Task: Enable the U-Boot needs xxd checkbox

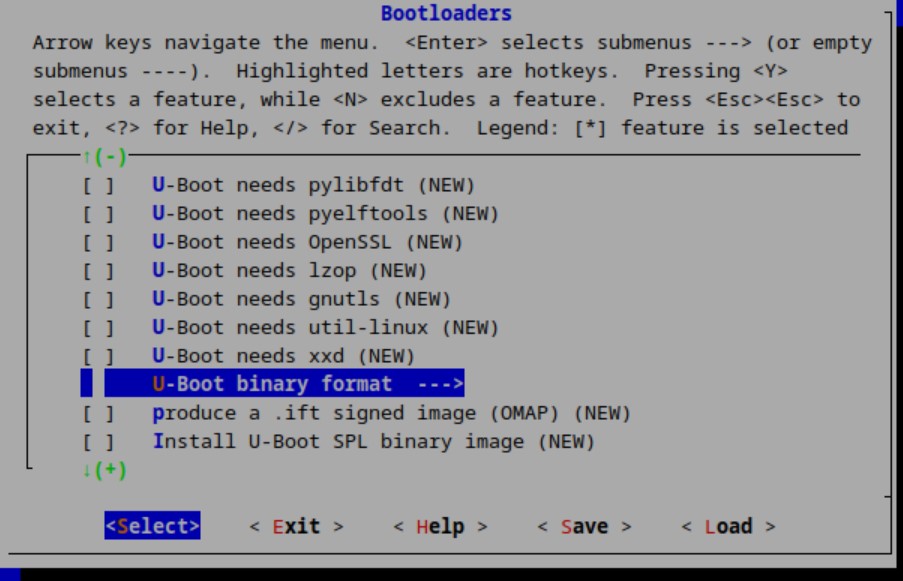Action: tap(98, 356)
